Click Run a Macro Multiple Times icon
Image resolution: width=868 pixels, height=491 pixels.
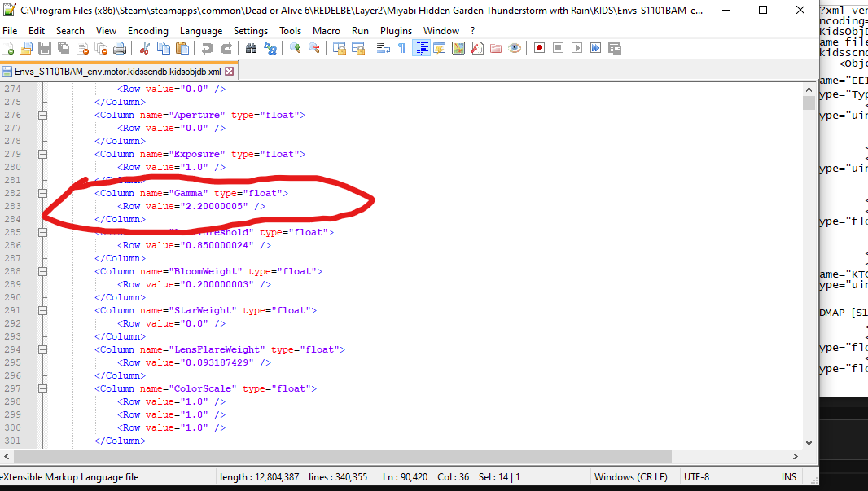pyautogui.click(x=596, y=49)
